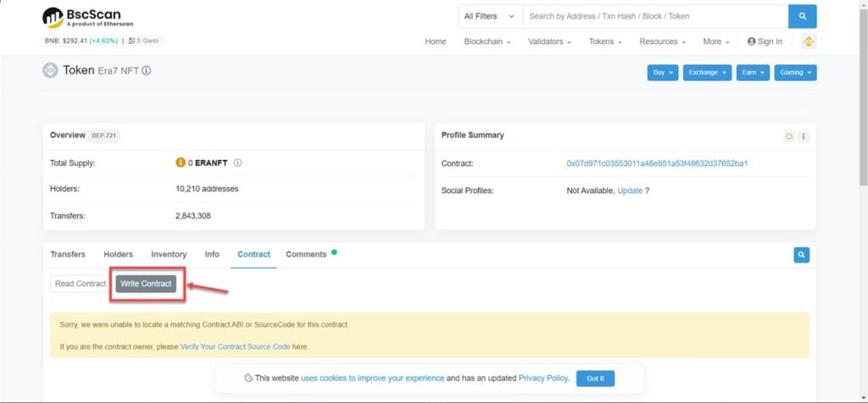Open the Buy dropdown button

click(663, 73)
